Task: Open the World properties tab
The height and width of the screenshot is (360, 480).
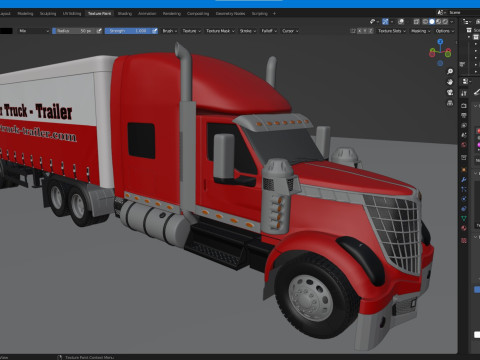Action: coord(464,145)
